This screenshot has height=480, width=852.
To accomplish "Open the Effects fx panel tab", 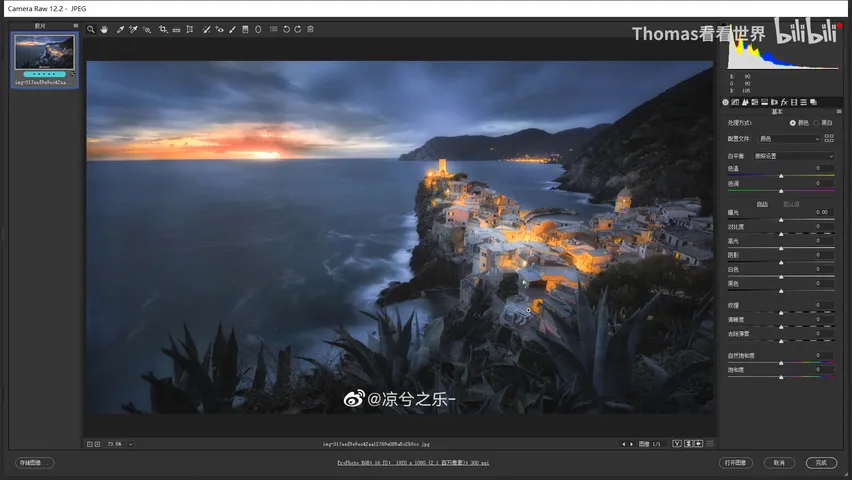I will point(784,102).
